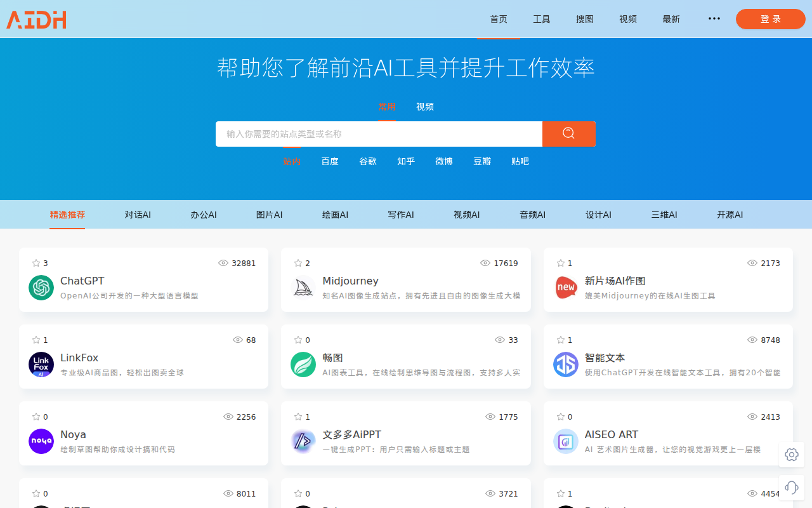This screenshot has height=508, width=812.
Task: Click the eye view icon on ChatGPT card
Action: coord(223,263)
